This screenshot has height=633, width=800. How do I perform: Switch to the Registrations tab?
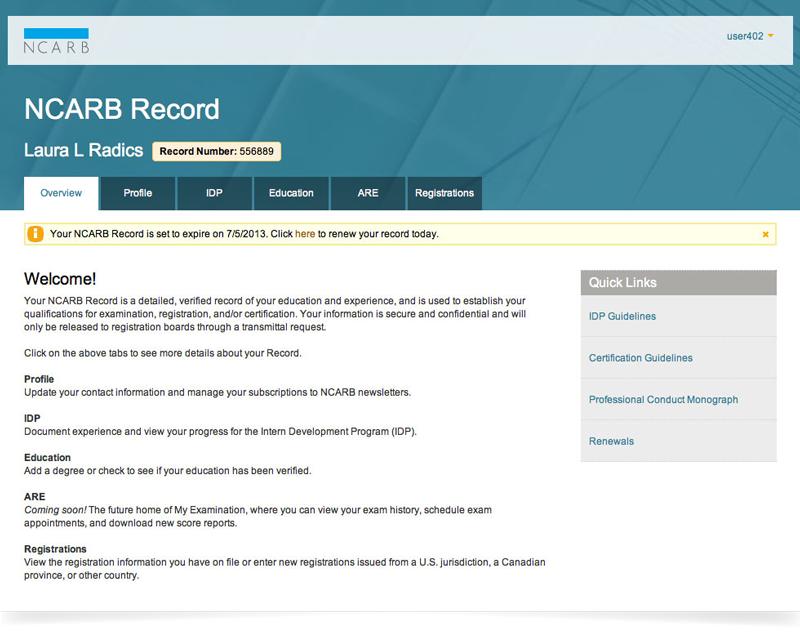pyautogui.click(x=444, y=193)
